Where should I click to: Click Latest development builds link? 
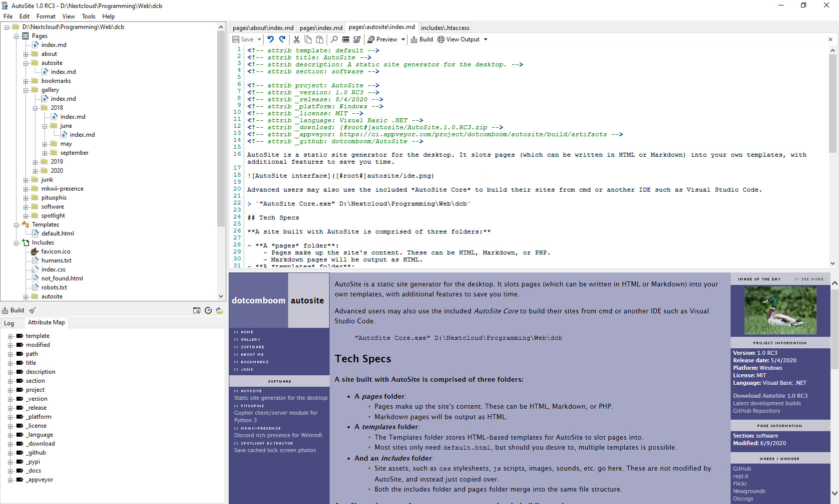767,403
